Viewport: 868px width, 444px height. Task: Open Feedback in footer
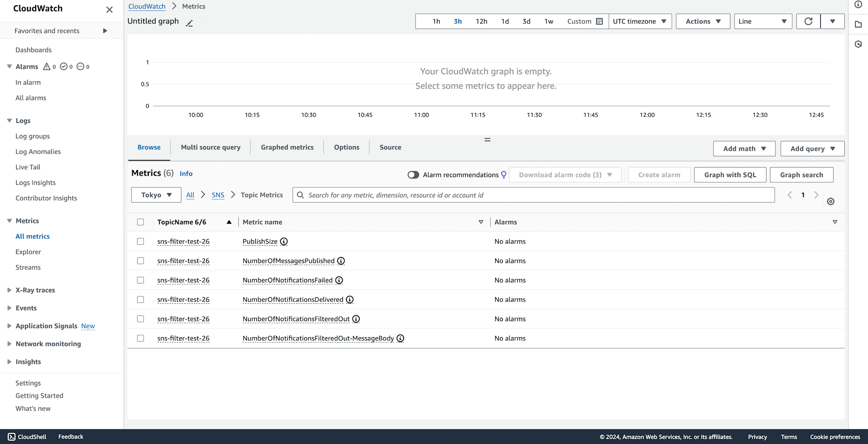(x=71, y=437)
